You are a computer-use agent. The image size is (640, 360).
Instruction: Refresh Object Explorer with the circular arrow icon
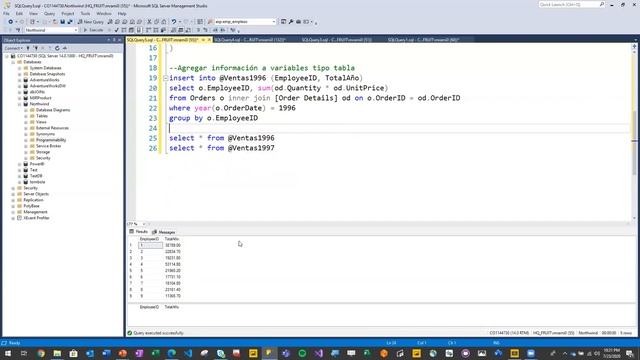coord(57,48)
